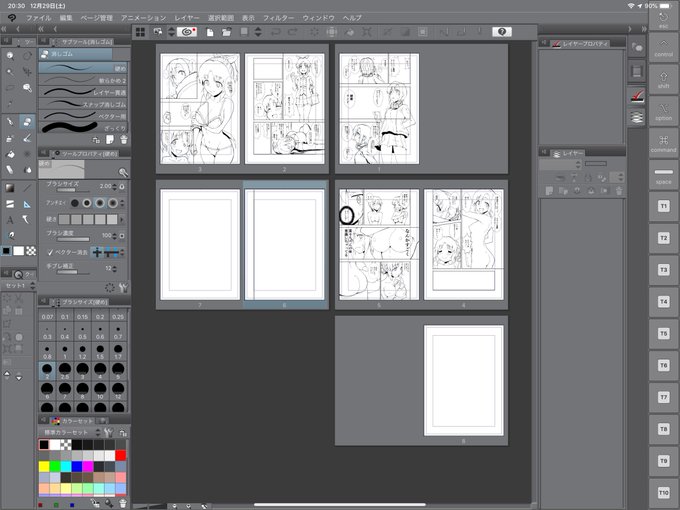Select the スナップ消しゴム sub tool

pyautogui.click(x=83, y=104)
